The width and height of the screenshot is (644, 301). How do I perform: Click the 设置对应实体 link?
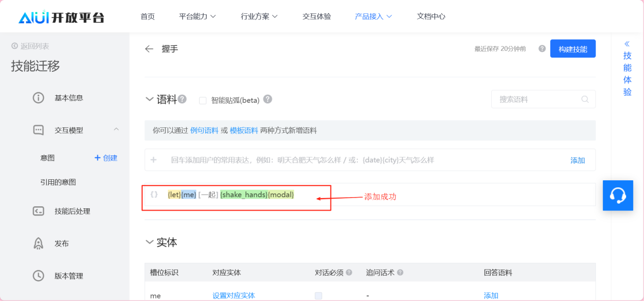click(234, 295)
